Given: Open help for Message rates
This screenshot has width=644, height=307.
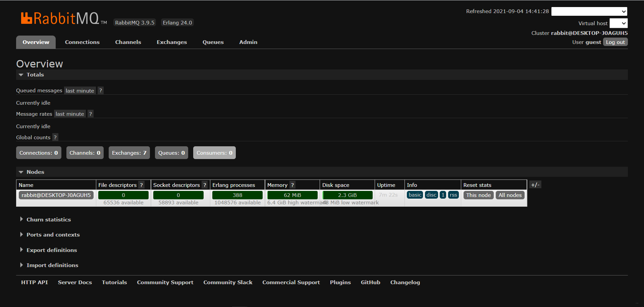Looking at the screenshot, I should (90, 114).
